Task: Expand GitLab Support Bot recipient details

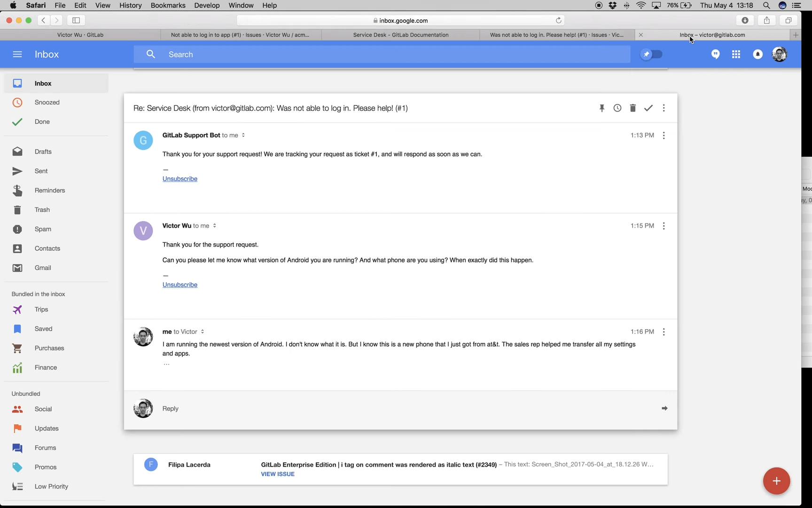Action: tap(243, 135)
